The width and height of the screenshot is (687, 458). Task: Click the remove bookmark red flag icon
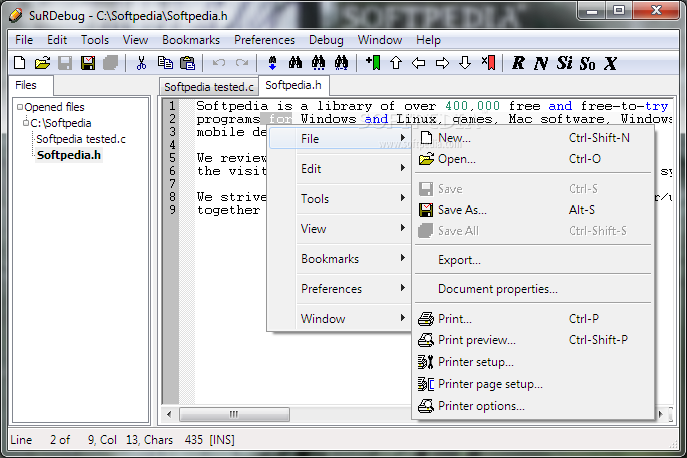(488, 63)
